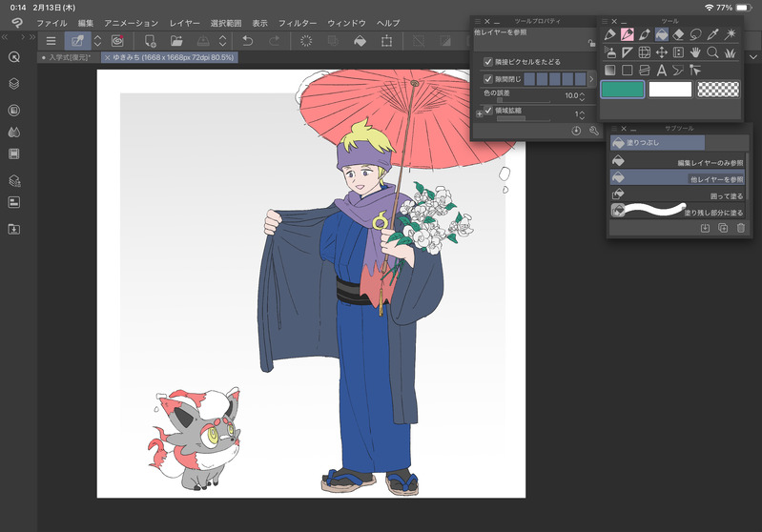
Task: Expand 領域拡縮 options with plus icon
Action: [479, 113]
